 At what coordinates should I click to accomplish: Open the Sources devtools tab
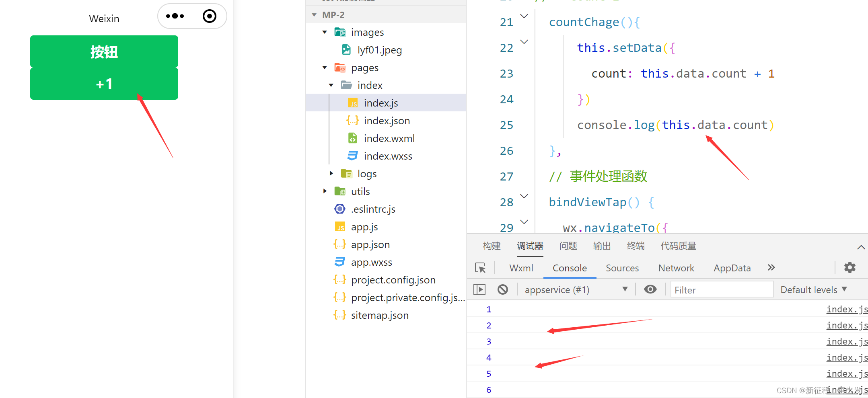tap(622, 268)
